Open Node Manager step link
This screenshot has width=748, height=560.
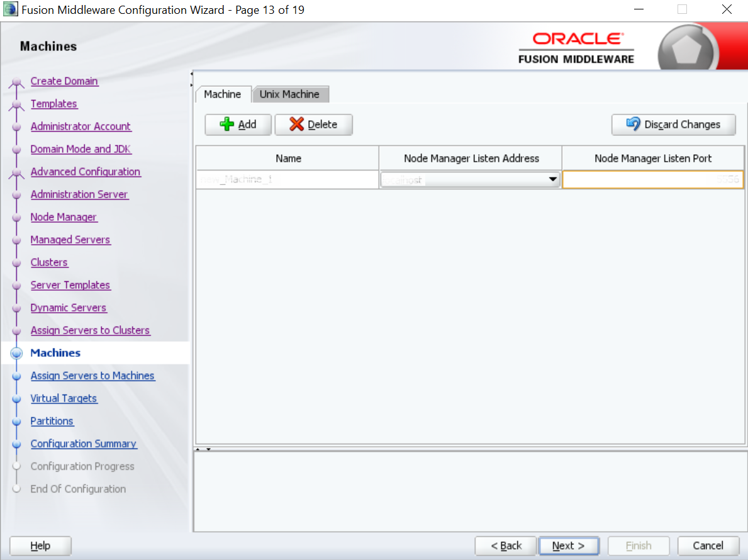click(64, 217)
